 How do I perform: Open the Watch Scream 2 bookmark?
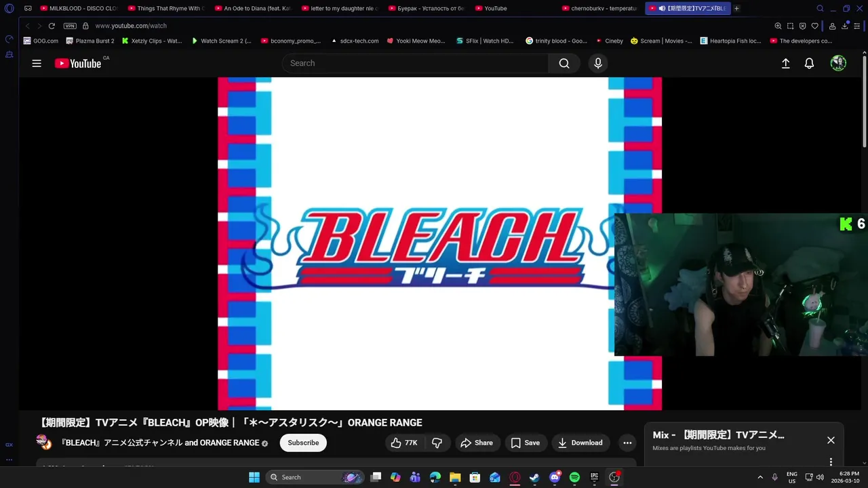(221, 41)
